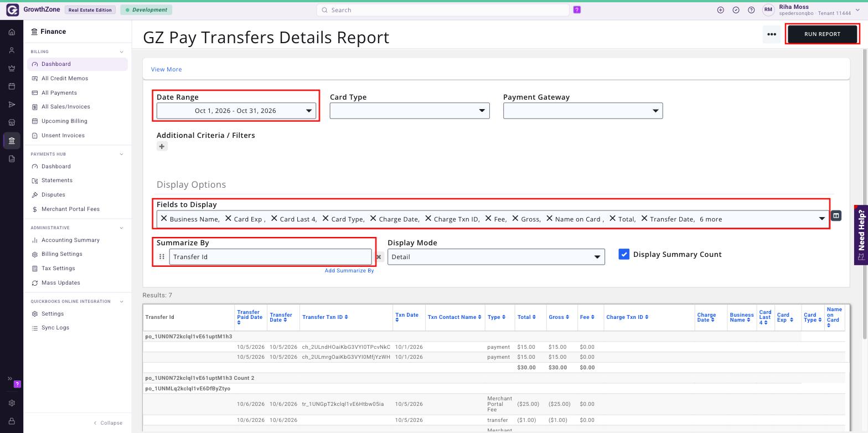The height and width of the screenshot is (433, 868).
Task: Open the Display Mode dropdown
Action: tap(496, 257)
